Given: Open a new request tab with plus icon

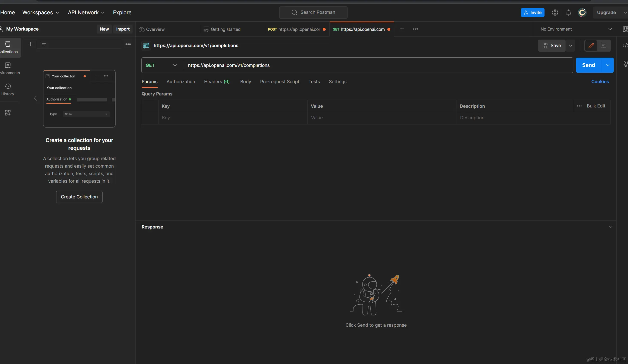Looking at the screenshot, I should [x=402, y=29].
